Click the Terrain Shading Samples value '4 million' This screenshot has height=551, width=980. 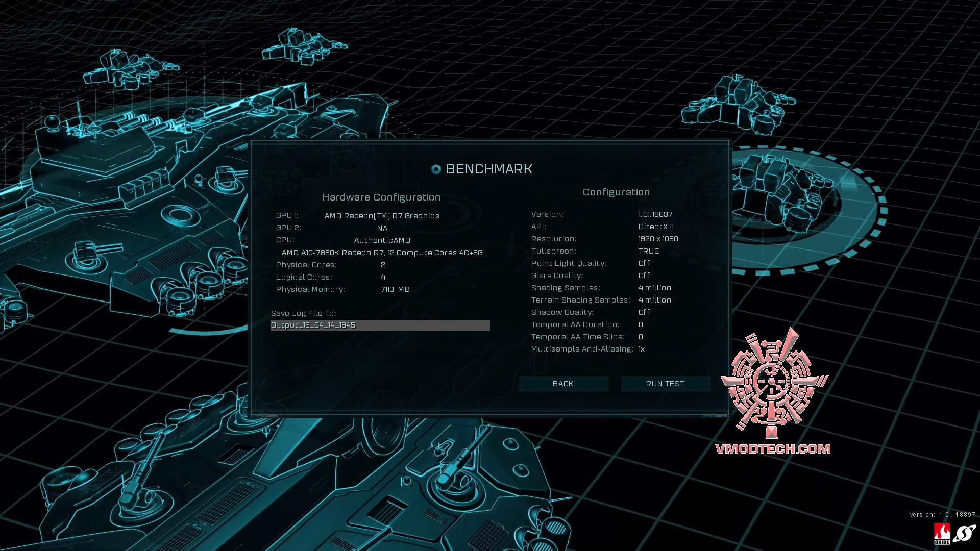click(655, 300)
